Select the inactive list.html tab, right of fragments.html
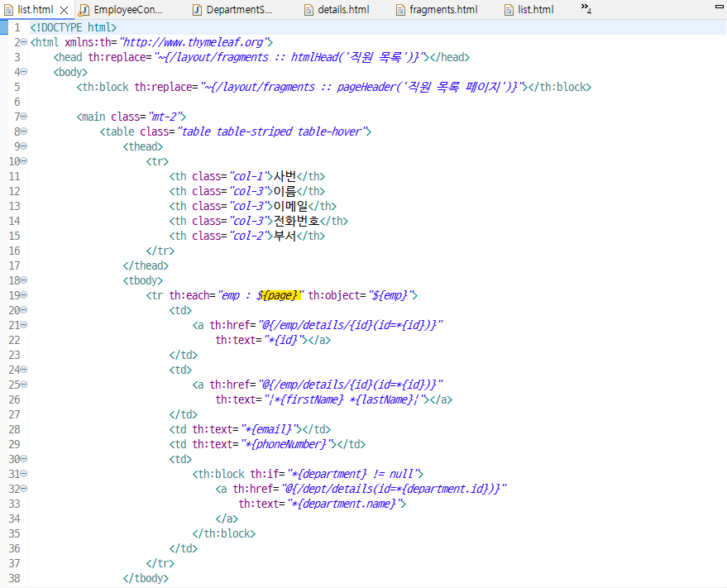 [x=529, y=10]
